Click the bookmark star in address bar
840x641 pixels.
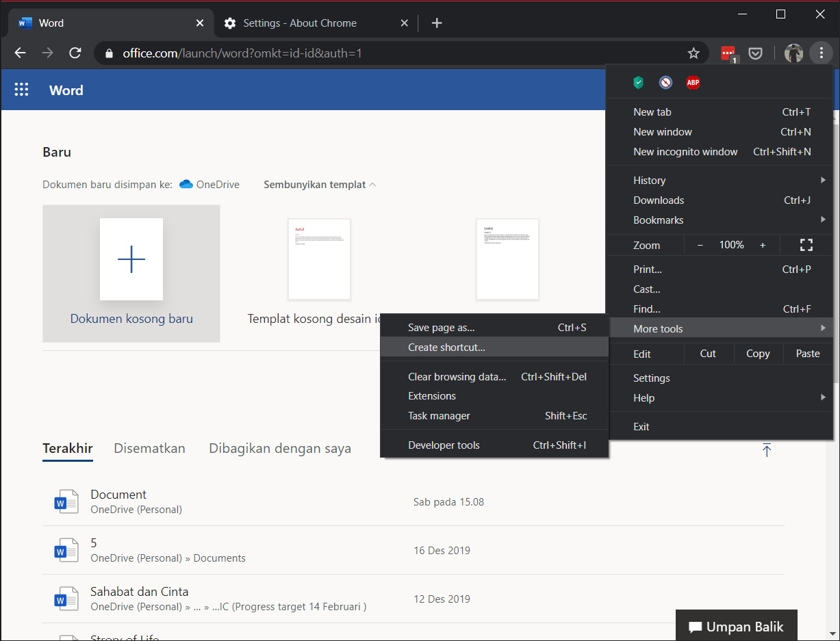tap(693, 53)
